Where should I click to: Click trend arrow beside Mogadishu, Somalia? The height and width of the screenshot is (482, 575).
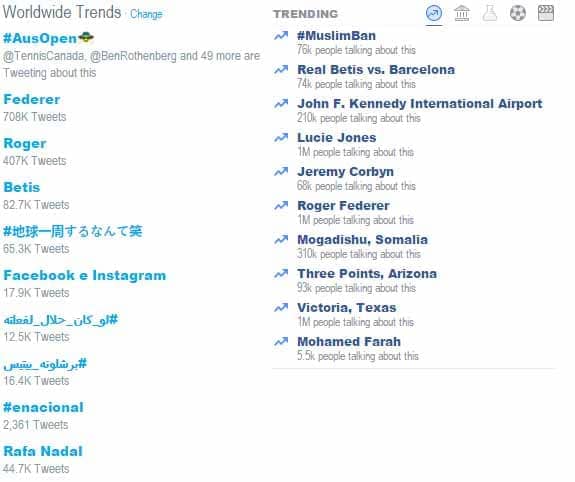tap(281, 240)
